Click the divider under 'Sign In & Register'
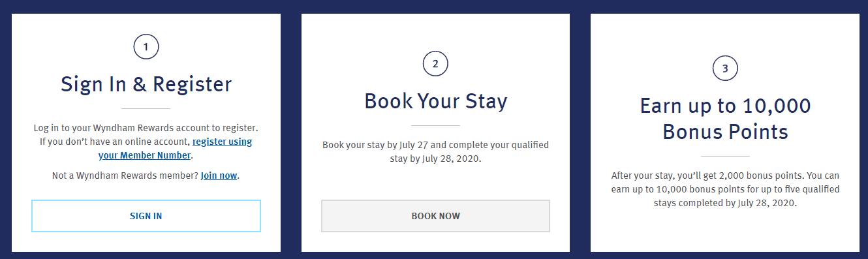 [x=146, y=108]
